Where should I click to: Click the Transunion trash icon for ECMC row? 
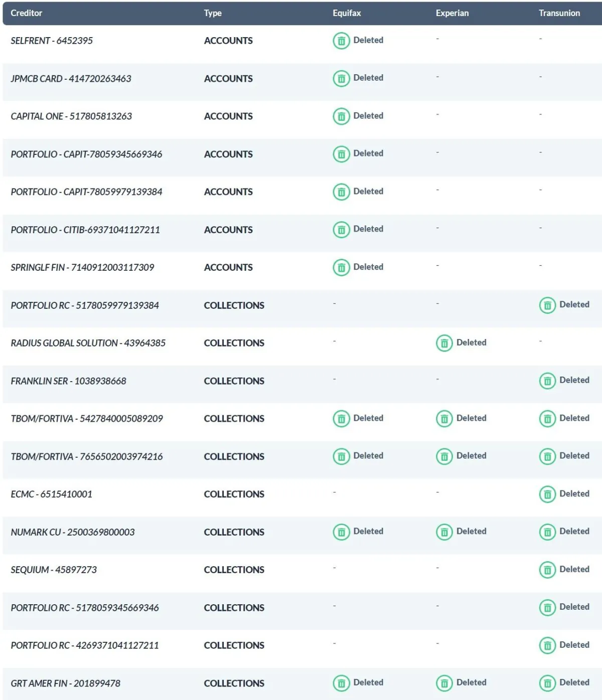click(x=547, y=494)
